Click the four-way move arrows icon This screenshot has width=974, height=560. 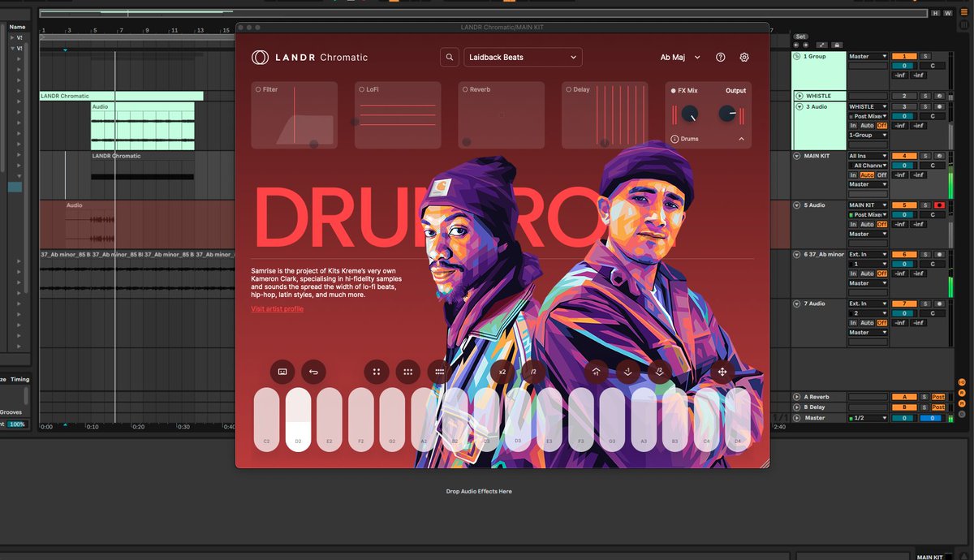pyautogui.click(x=722, y=372)
